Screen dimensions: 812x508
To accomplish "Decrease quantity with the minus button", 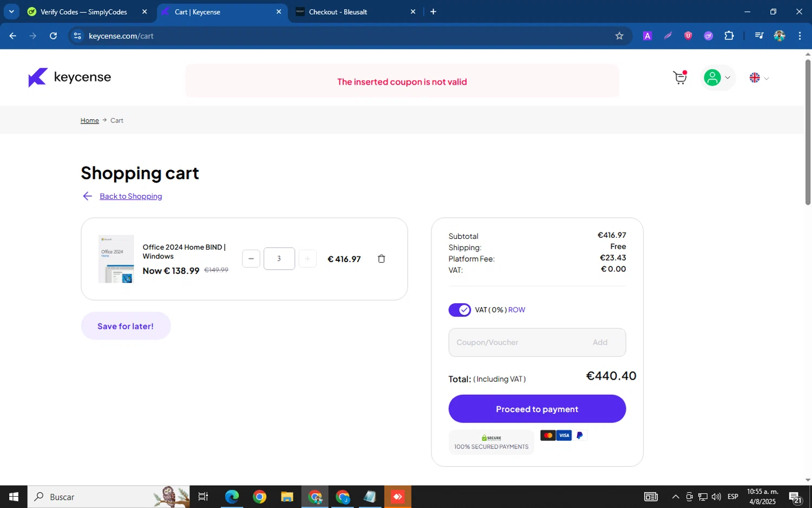I will [x=251, y=259].
